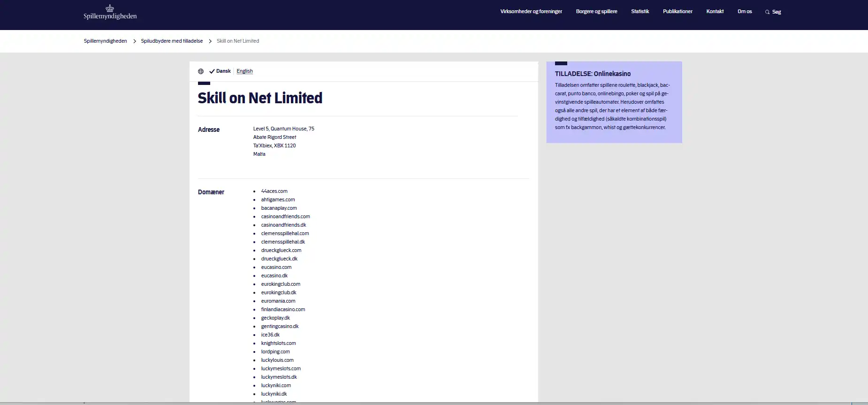Switch language to English
Screen dimensions: 868x405
pyautogui.click(x=244, y=71)
